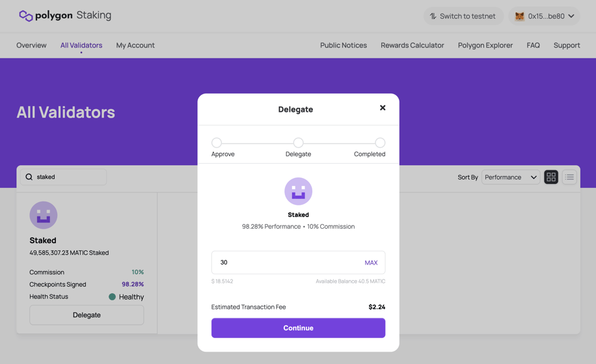Click the Delegate step circle
This screenshot has width=596, height=364.
tap(299, 143)
